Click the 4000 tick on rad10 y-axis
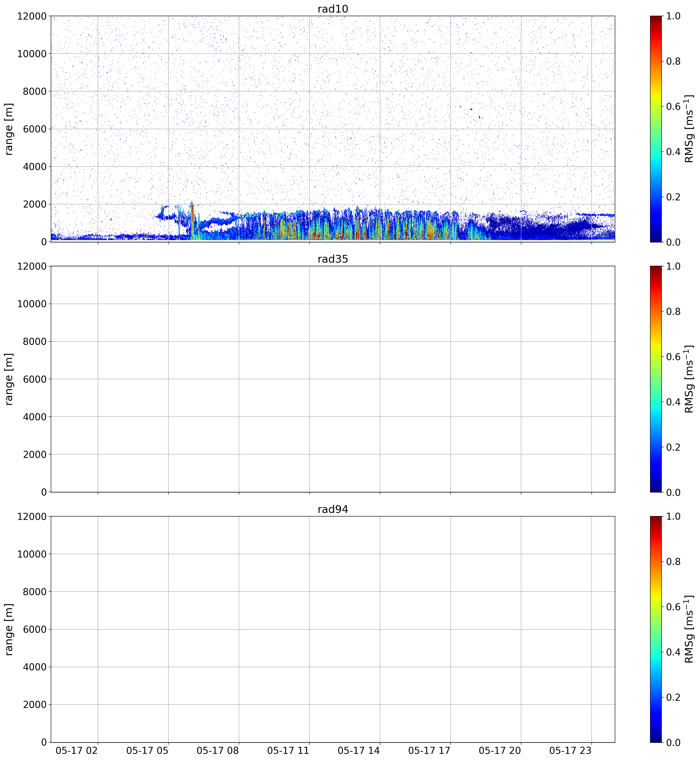 pos(35,167)
